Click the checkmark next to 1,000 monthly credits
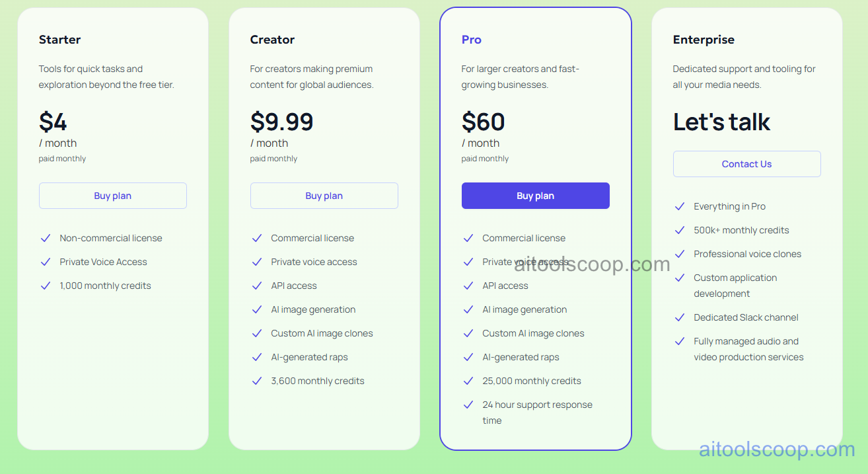Screen dimensions: 868x474 point(46,286)
